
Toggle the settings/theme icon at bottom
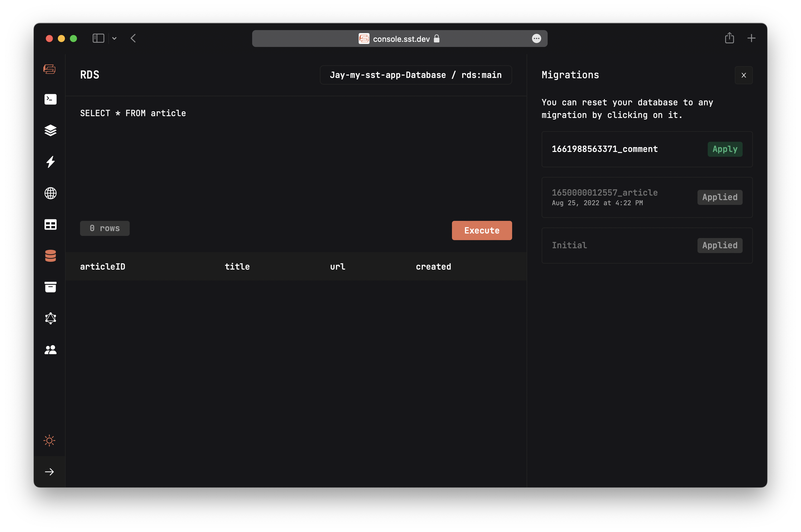50,440
